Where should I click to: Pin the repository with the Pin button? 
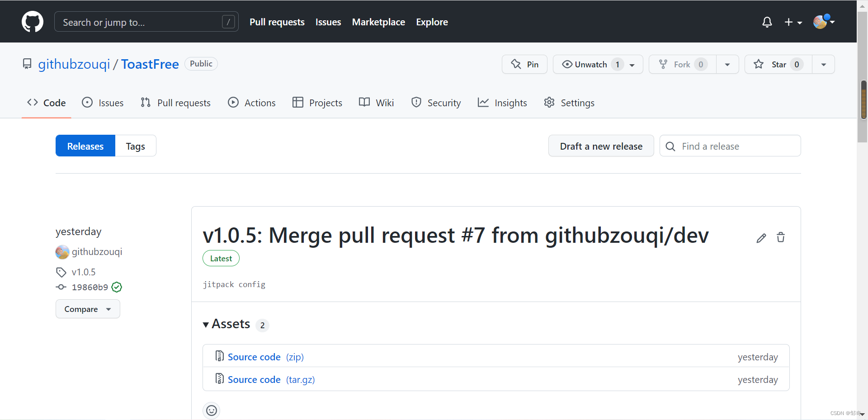click(524, 64)
